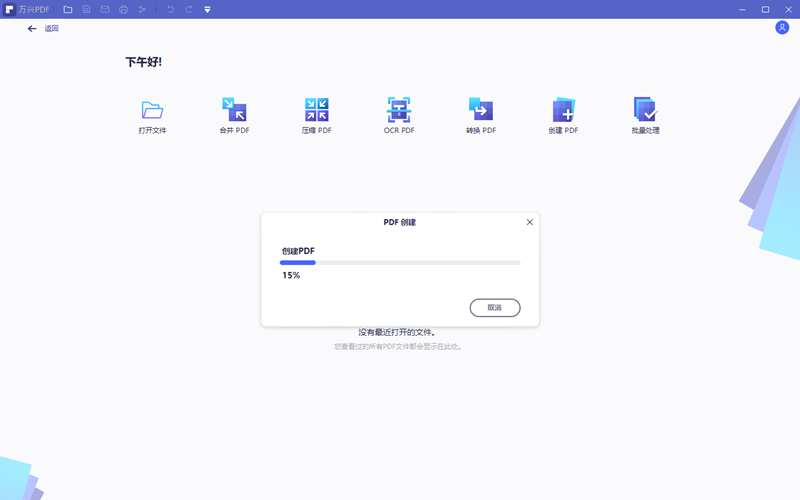Click the 创建PDF progress bar
The image size is (800, 500).
tap(400, 262)
